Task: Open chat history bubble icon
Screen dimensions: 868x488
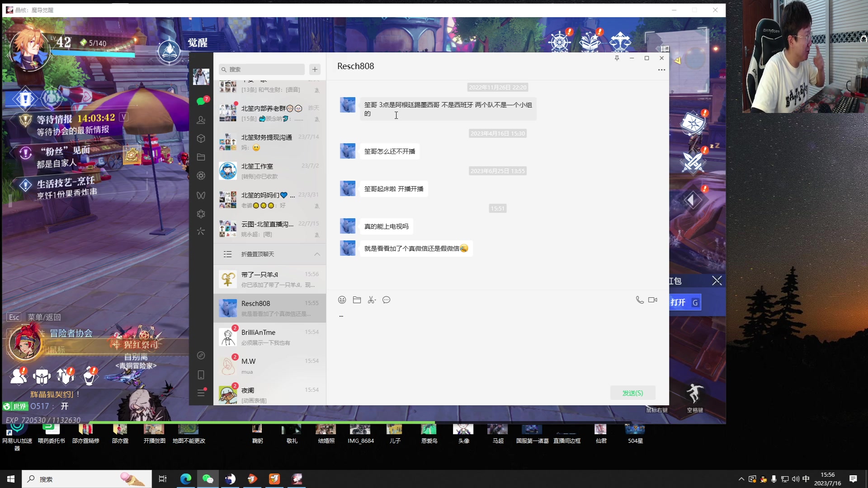Action: click(x=387, y=300)
